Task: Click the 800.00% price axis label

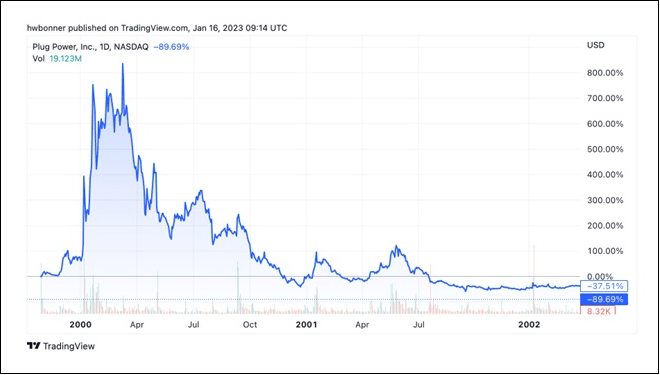Action: click(605, 73)
